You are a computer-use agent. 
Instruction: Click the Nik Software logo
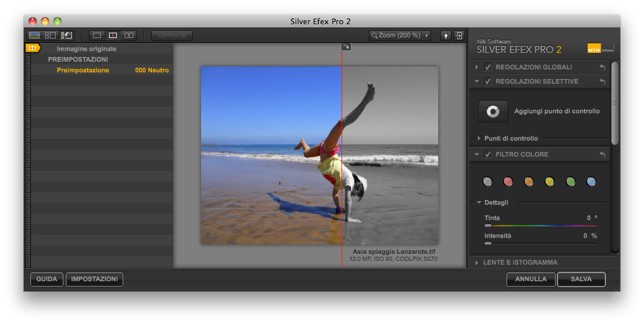pos(601,49)
